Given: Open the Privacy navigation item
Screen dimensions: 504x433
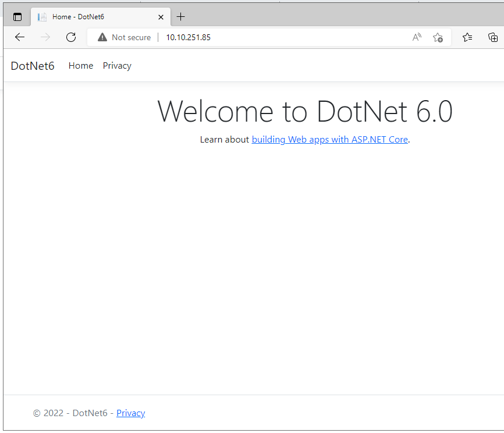Looking at the screenshot, I should [117, 66].
